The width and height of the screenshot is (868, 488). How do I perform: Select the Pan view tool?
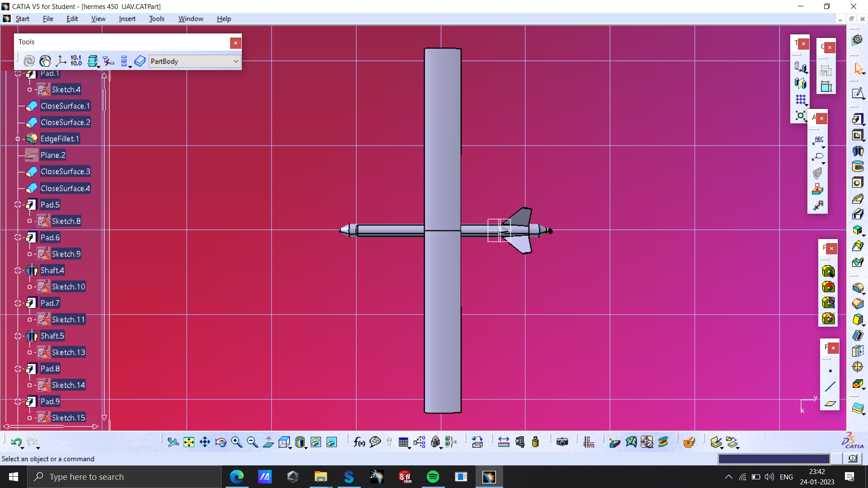[x=205, y=442]
